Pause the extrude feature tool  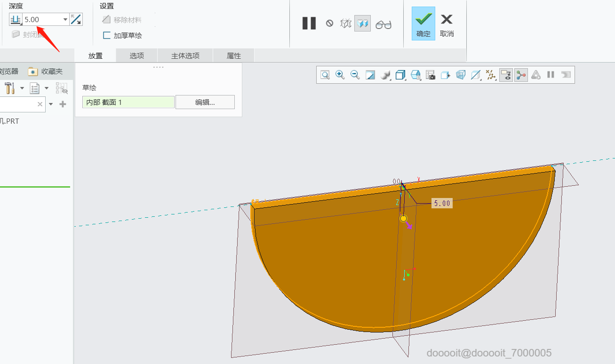(309, 23)
